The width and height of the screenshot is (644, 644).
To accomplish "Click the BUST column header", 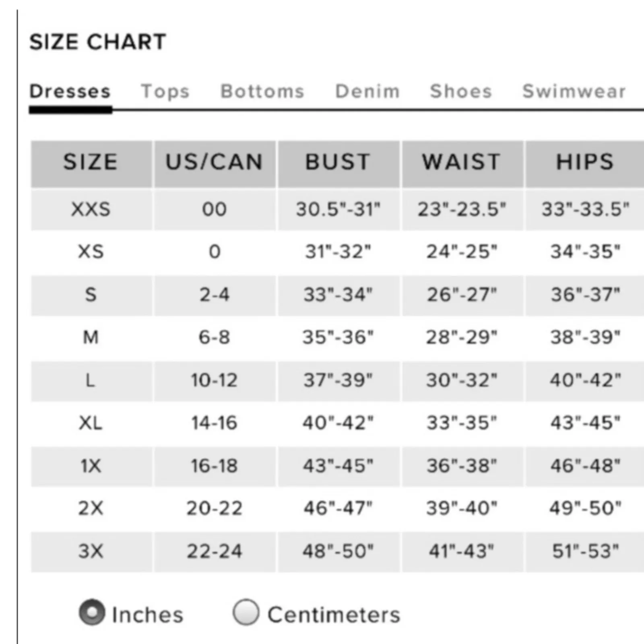I will [338, 163].
